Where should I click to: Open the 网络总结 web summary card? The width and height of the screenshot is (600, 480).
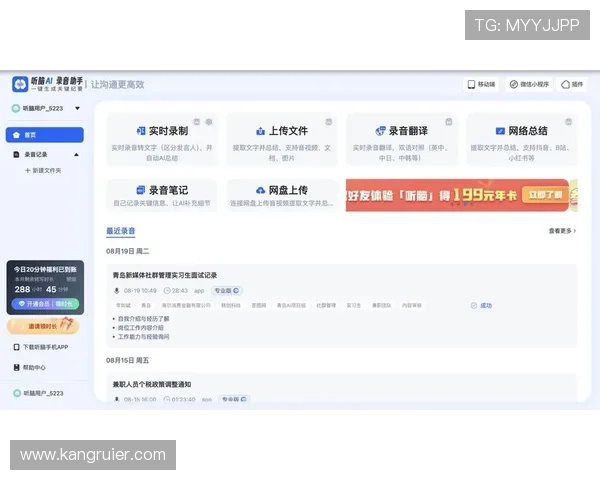click(x=522, y=140)
